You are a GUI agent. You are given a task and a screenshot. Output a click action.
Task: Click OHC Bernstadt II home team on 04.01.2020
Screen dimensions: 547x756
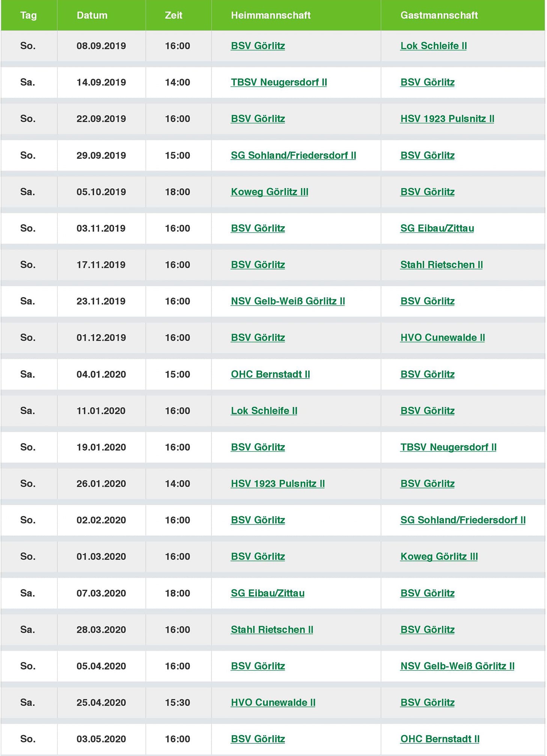pyautogui.click(x=270, y=374)
